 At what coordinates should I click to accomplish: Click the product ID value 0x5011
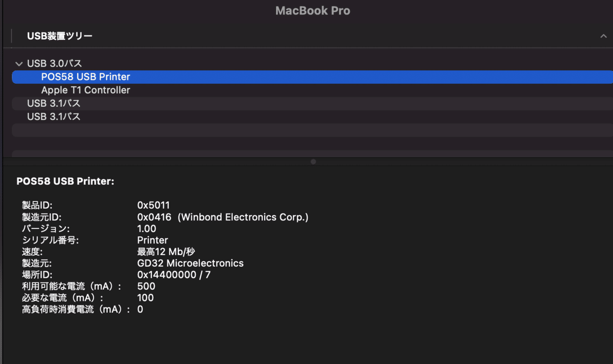(x=153, y=205)
